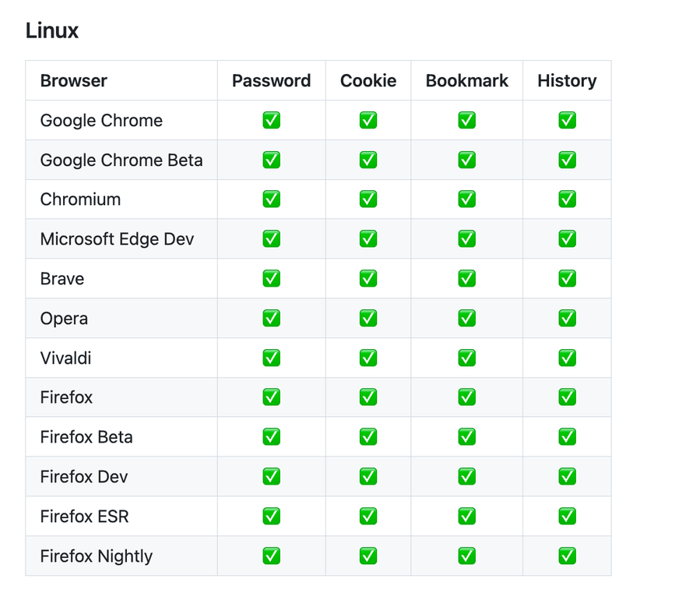Screen dimensions: 700x603
Task: Click the Opera Cookie checkmark
Action: pos(368,319)
